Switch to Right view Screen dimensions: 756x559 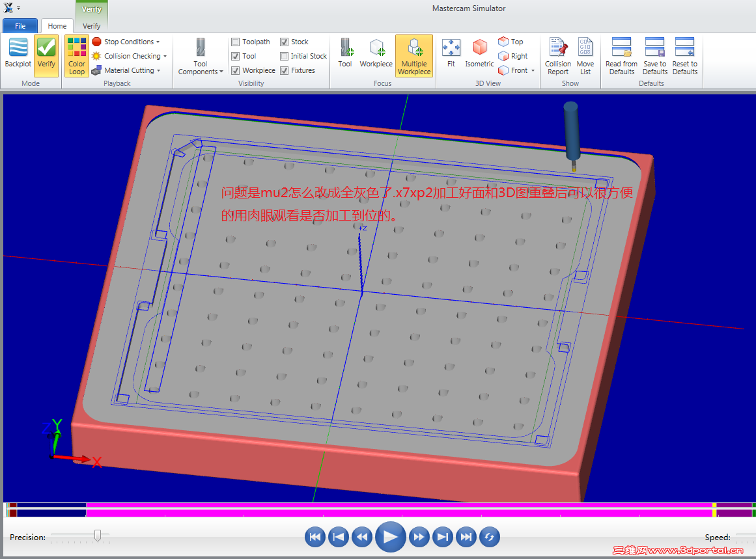[x=513, y=56]
